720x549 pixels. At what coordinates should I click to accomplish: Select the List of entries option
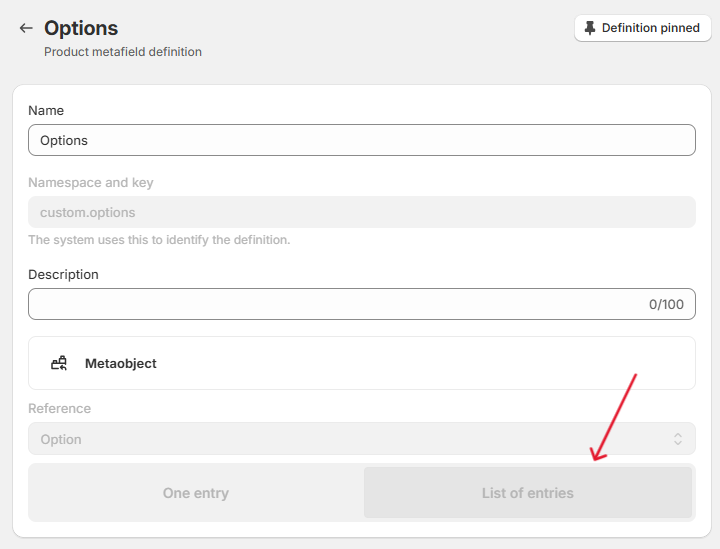528,493
